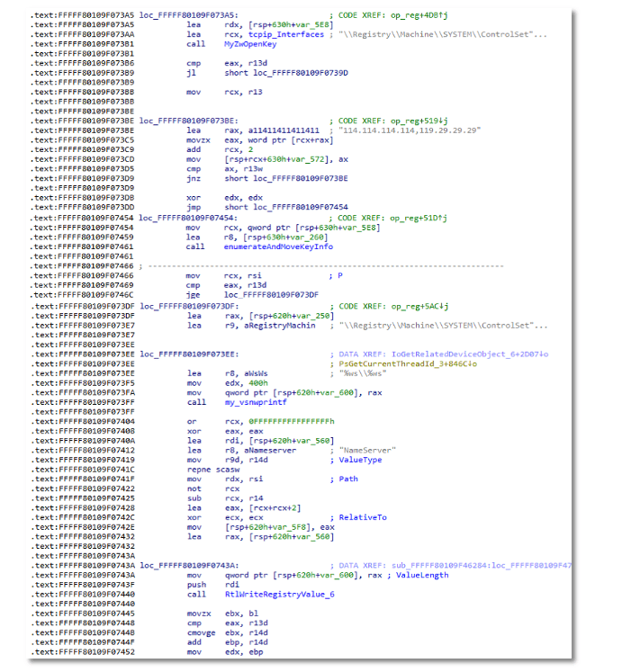Select the repne scasw instruction

(213, 470)
